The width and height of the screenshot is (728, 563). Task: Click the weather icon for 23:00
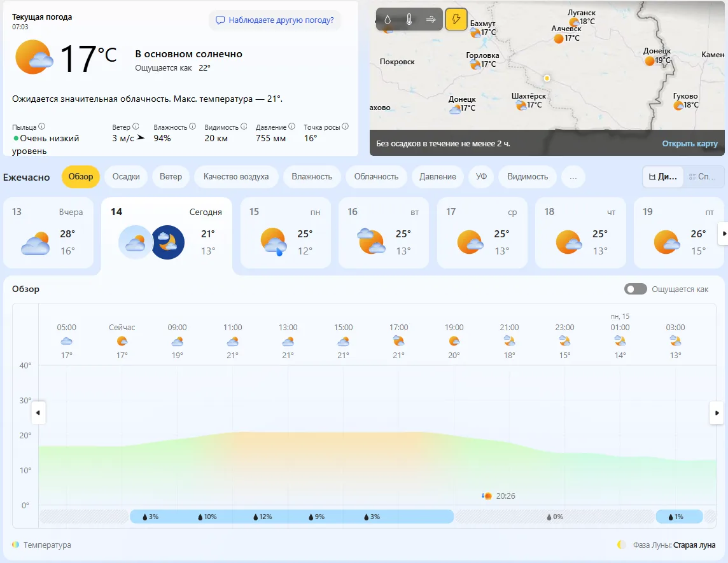(x=564, y=342)
